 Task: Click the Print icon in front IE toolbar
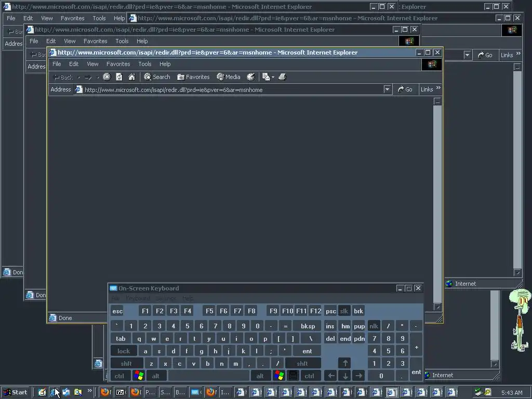(282, 77)
